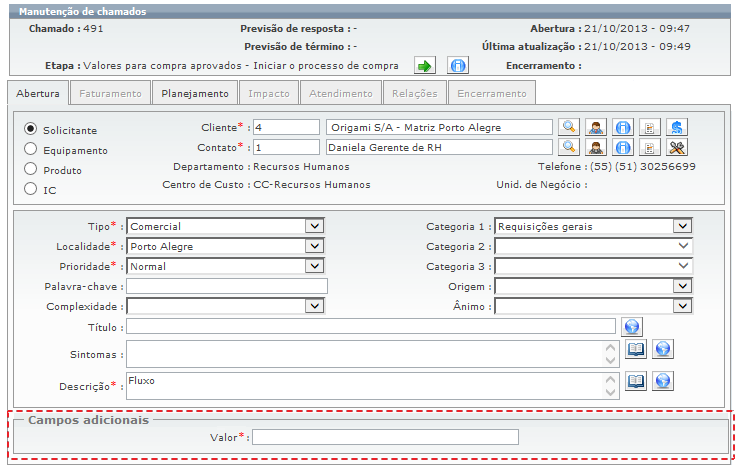Click the Palavra-chave text field

(227, 287)
